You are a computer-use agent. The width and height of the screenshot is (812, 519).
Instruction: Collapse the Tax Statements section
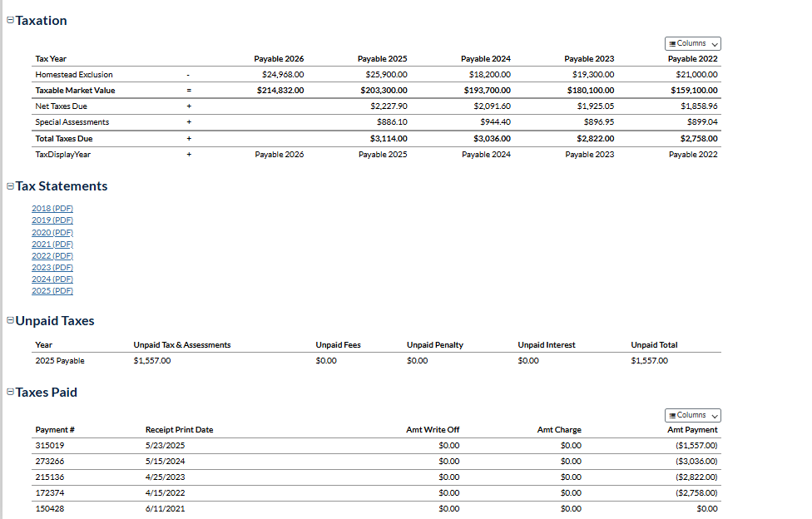click(x=10, y=186)
